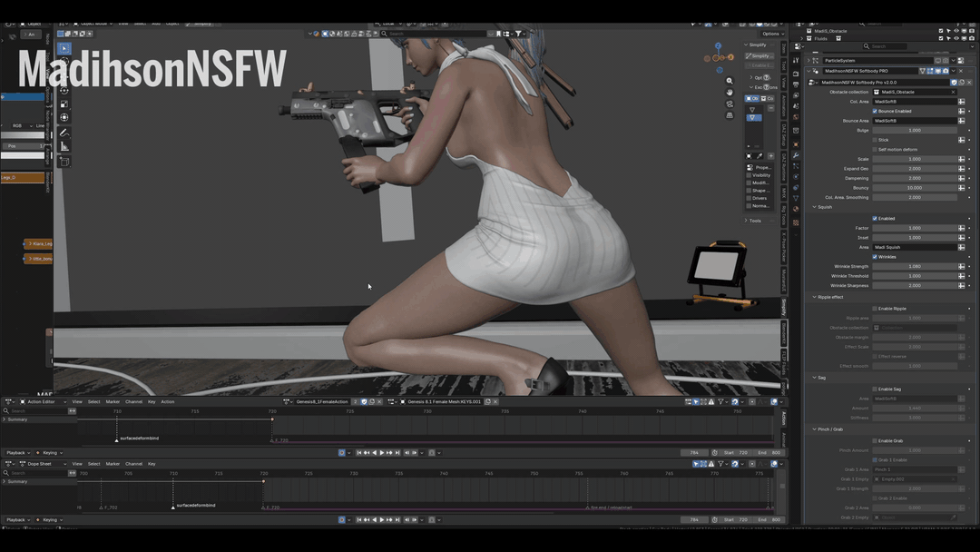Open the Keying popover in Dope Sheet footer
Image resolution: width=980 pixels, height=552 pixels.
pyautogui.click(x=49, y=519)
